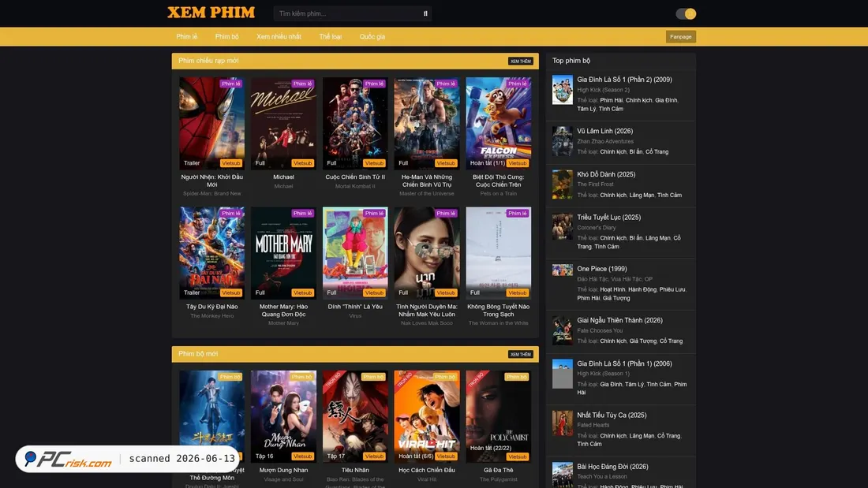The width and height of the screenshot is (868, 488).
Task: Click Gia Đình Là Số 1 (Phần 2) (2009) title
Action: coord(624,80)
